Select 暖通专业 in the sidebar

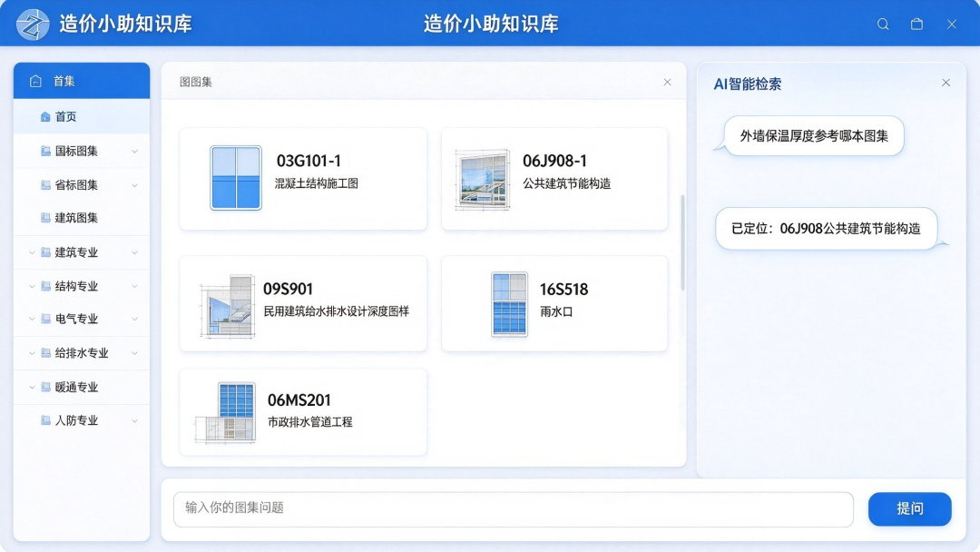pos(82,387)
